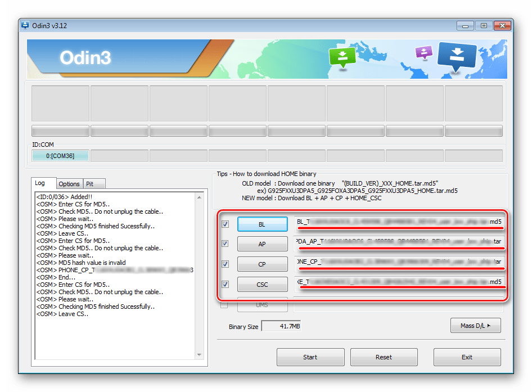The width and height of the screenshot is (532, 392).
Task: Click the OLD model tip line
Action: [x=340, y=183]
